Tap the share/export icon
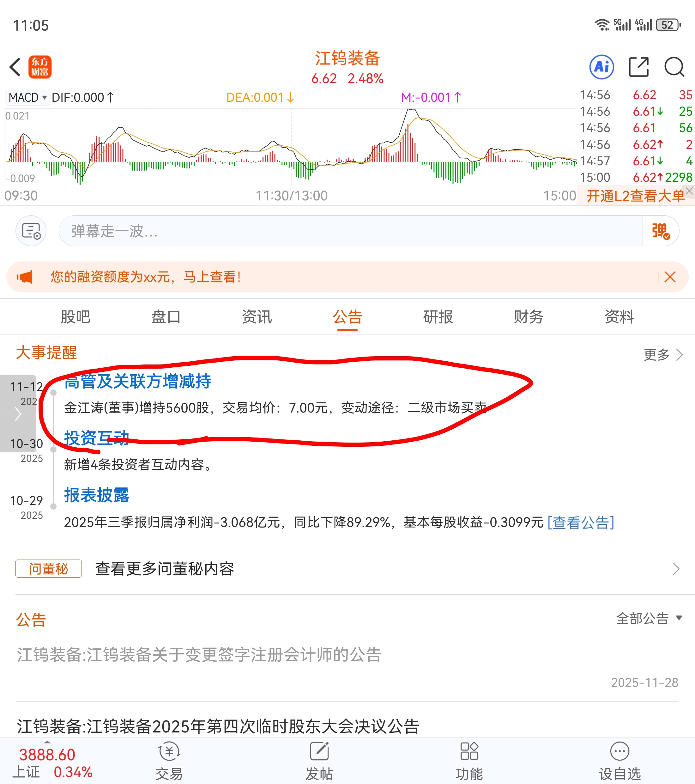 [639, 67]
